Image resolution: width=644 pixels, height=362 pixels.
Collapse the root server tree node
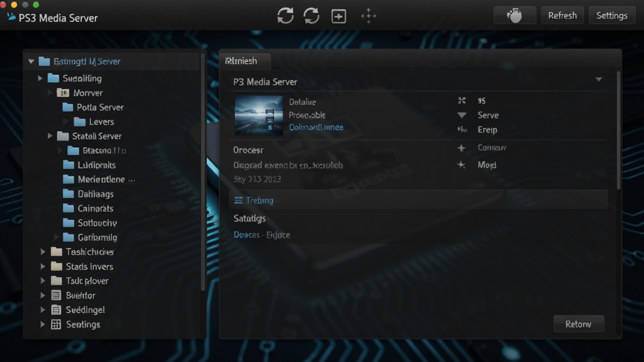pos(31,62)
